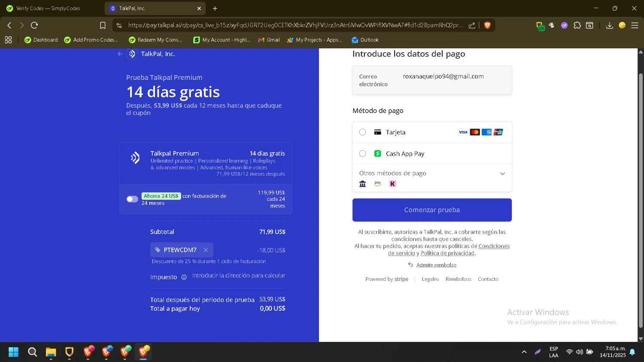
Task: Toggle 24-month billing switch
Action: (132, 199)
